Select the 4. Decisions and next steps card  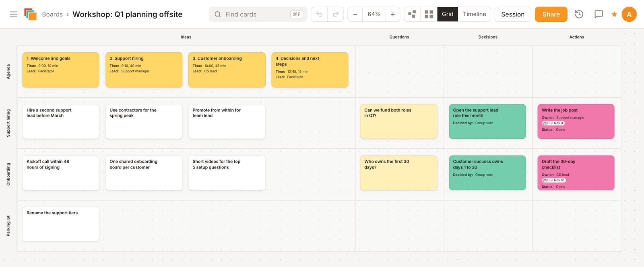(310, 70)
